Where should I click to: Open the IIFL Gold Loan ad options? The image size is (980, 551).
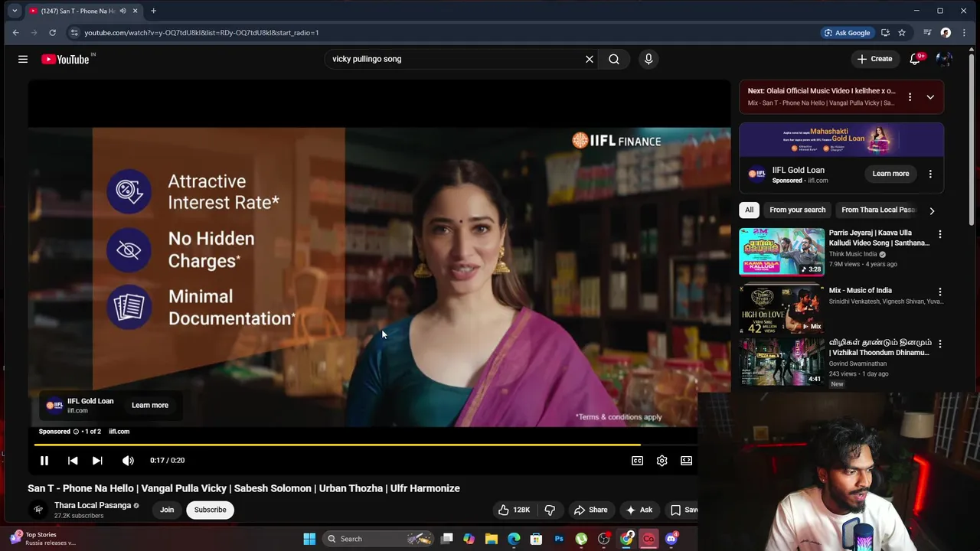click(x=930, y=174)
